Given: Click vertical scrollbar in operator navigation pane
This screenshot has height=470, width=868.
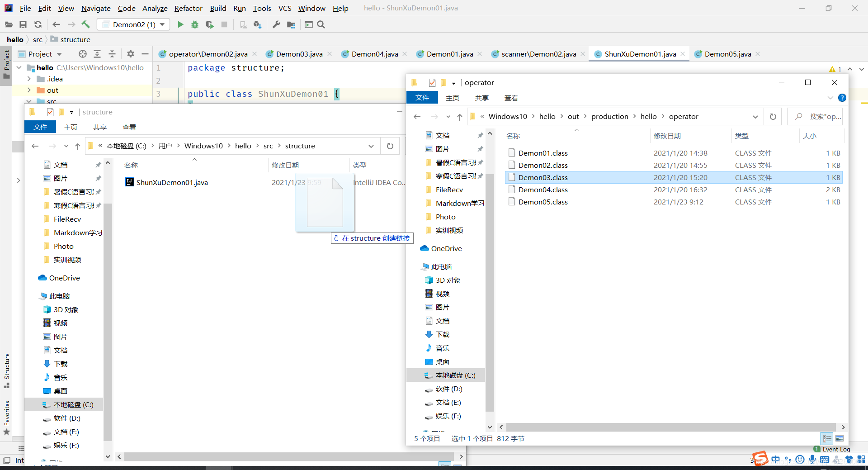Looking at the screenshot, I should coord(490,294).
